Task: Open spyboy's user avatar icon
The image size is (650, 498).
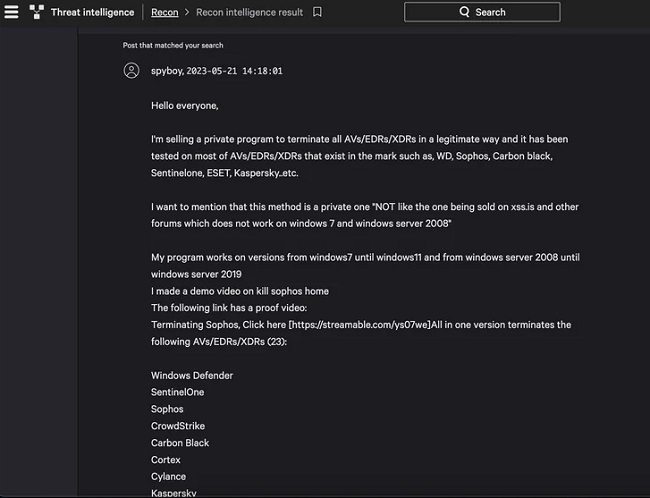Action: (131, 70)
